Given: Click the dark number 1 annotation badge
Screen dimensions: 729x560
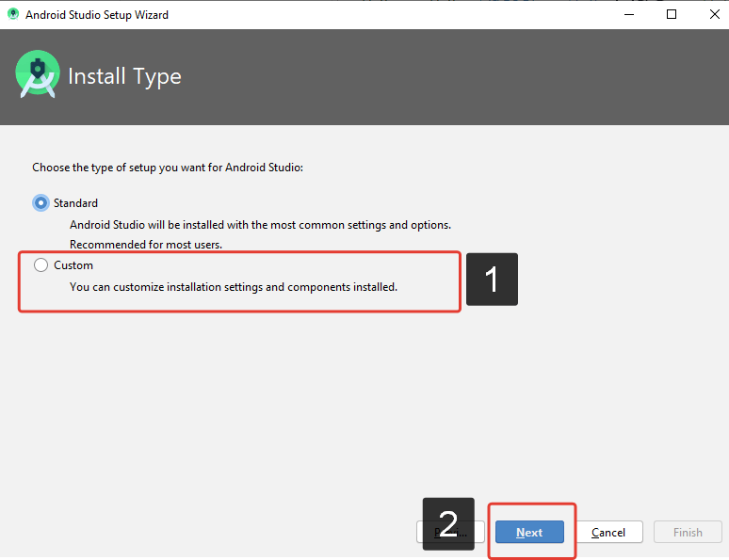Looking at the screenshot, I should point(492,280).
